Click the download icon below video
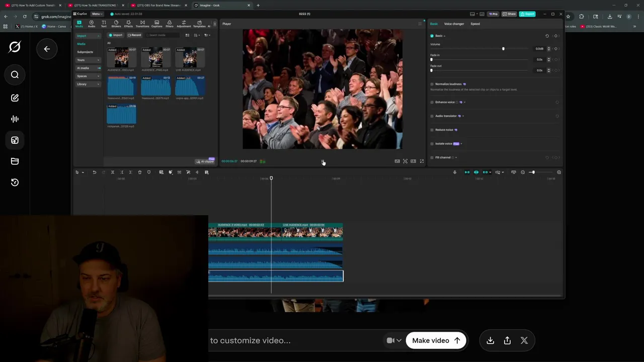Screen dimensions: 644x362 [490, 341]
